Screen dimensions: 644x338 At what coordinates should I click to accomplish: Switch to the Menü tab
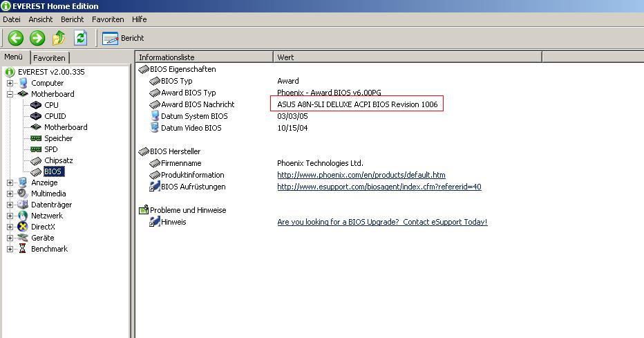tap(14, 57)
